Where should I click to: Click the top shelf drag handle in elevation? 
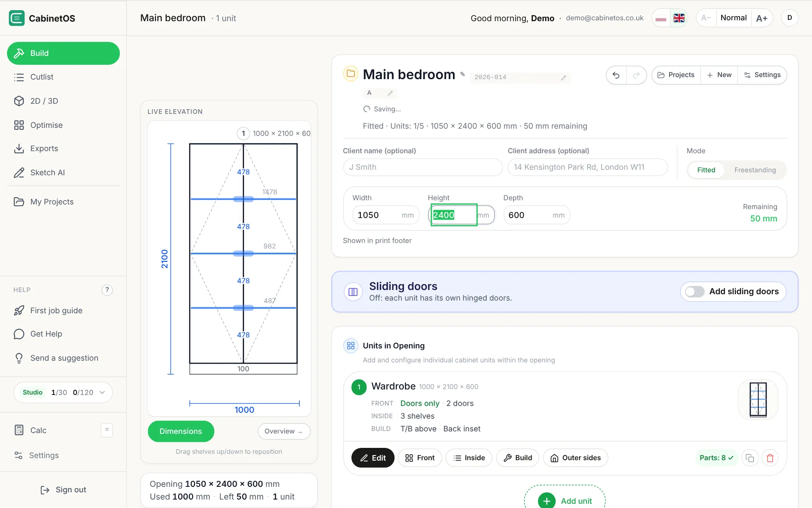[243, 199]
